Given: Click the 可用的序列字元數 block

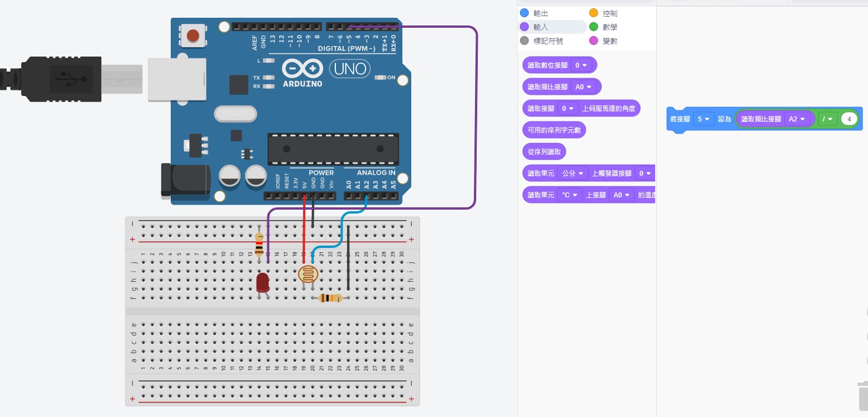Looking at the screenshot, I should click(x=554, y=130).
